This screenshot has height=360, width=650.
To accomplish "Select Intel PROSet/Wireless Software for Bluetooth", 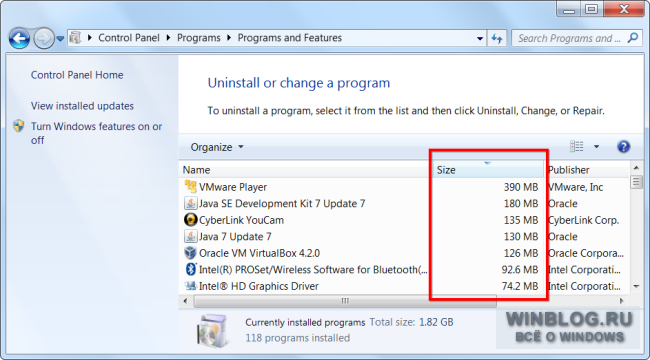I will (x=313, y=270).
